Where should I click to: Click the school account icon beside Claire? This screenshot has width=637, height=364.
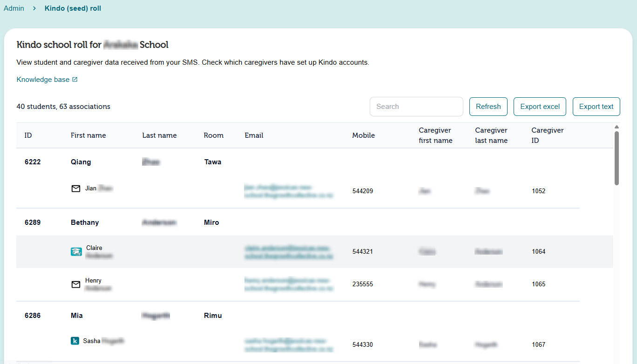[76, 251]
